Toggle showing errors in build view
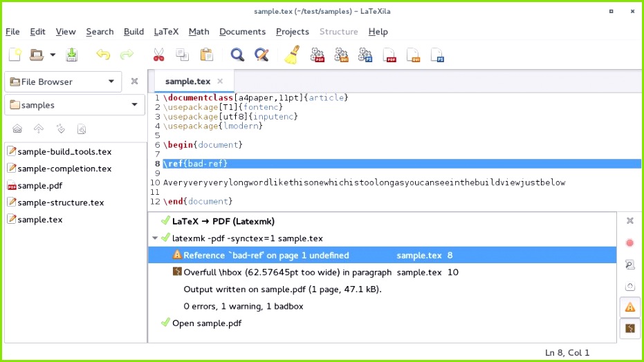644x362 pixels. (x=629, y=286)
